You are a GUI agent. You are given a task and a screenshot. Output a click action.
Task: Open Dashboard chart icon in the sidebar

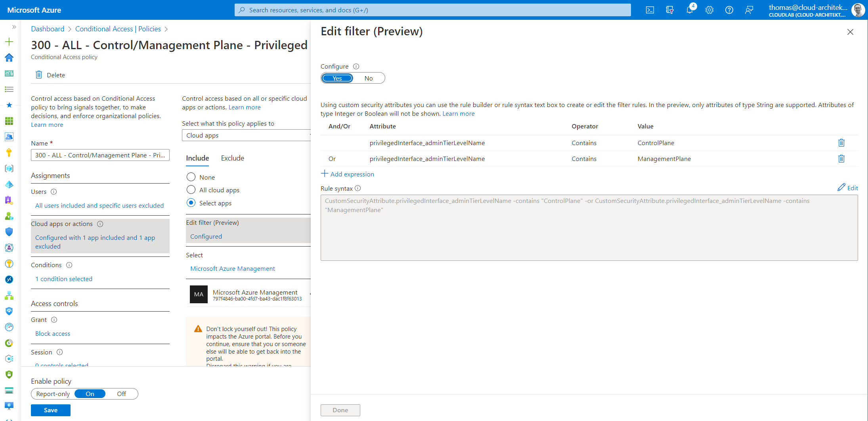(9, 73)
